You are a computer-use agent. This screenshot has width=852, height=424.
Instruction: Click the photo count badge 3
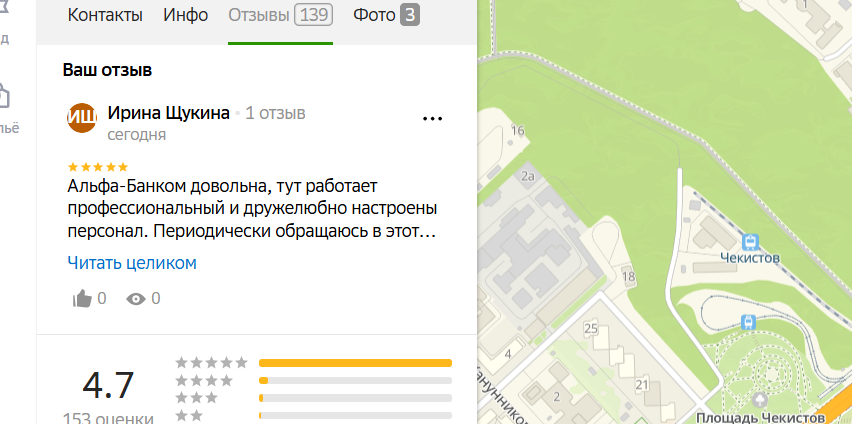click(x=410, y=15)
